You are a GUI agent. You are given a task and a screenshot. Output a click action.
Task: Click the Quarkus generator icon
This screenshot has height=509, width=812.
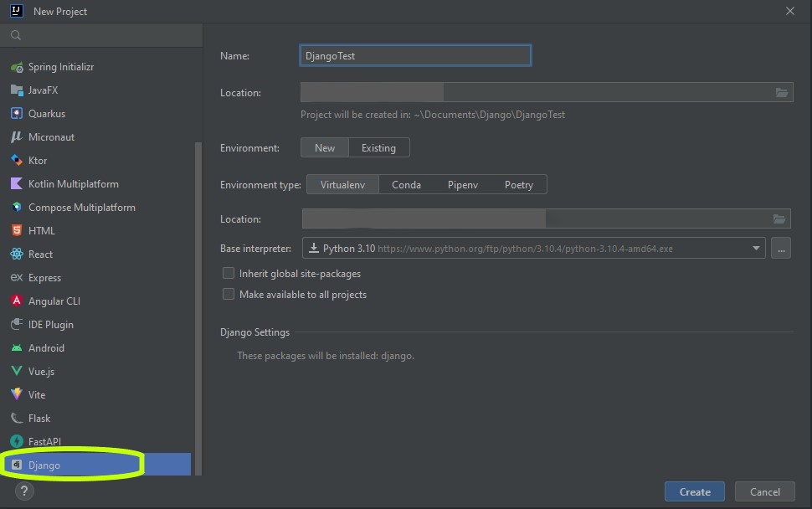click(17, 114)
